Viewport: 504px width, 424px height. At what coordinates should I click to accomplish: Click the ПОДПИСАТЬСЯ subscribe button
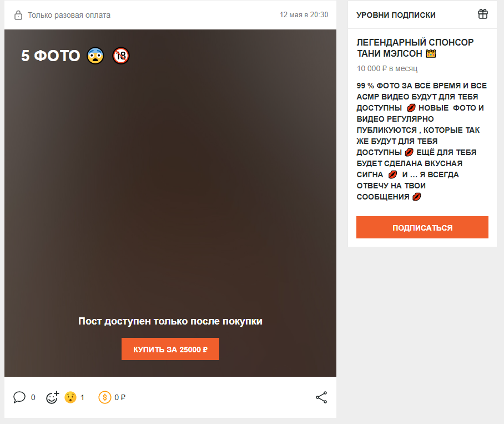tap(422, 227)
